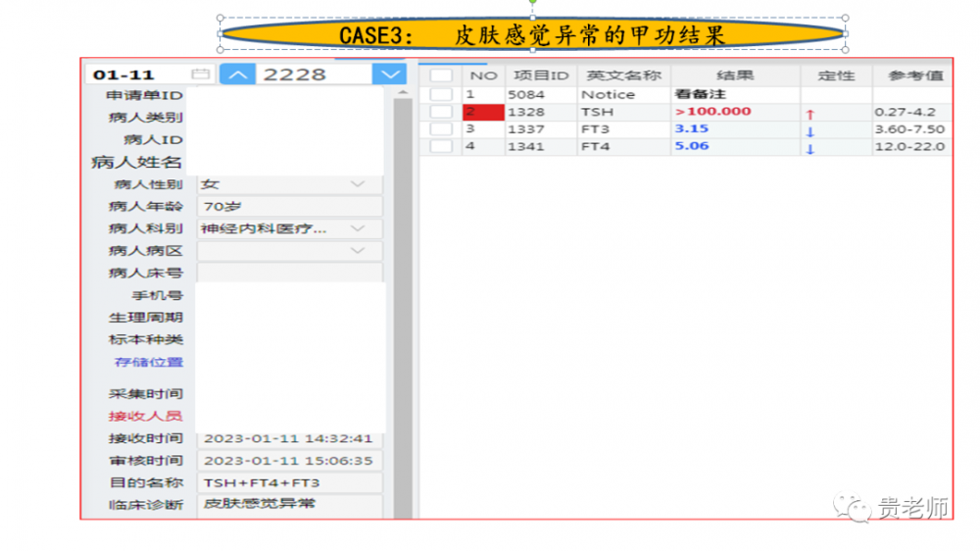Sort by the 参考值 column header

(x=913, y=75)
